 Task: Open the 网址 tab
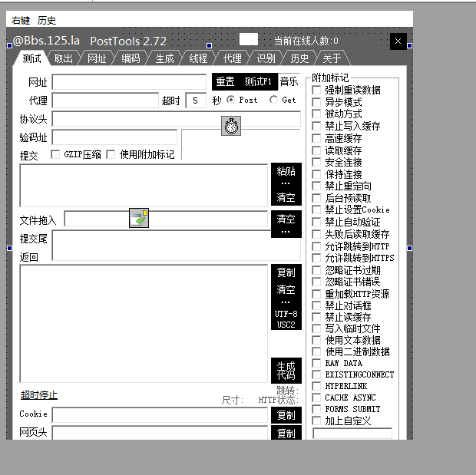[x=97, y=58]
